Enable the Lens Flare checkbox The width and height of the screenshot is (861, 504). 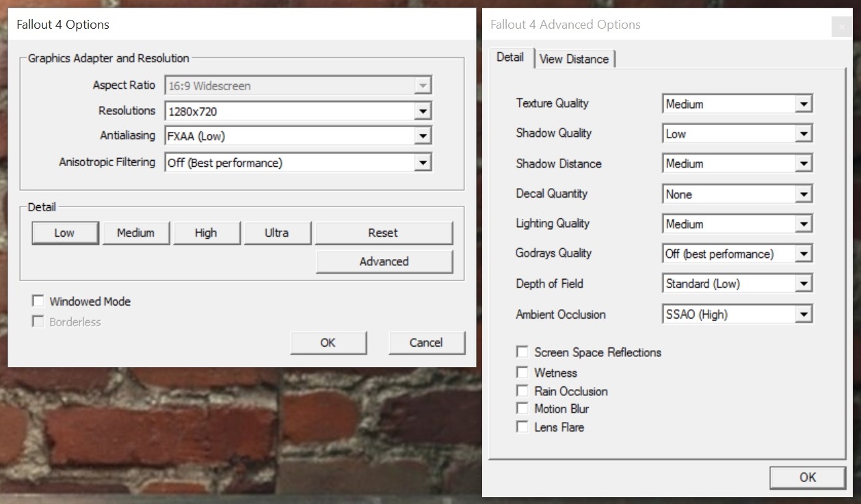(x=522, y=427)
